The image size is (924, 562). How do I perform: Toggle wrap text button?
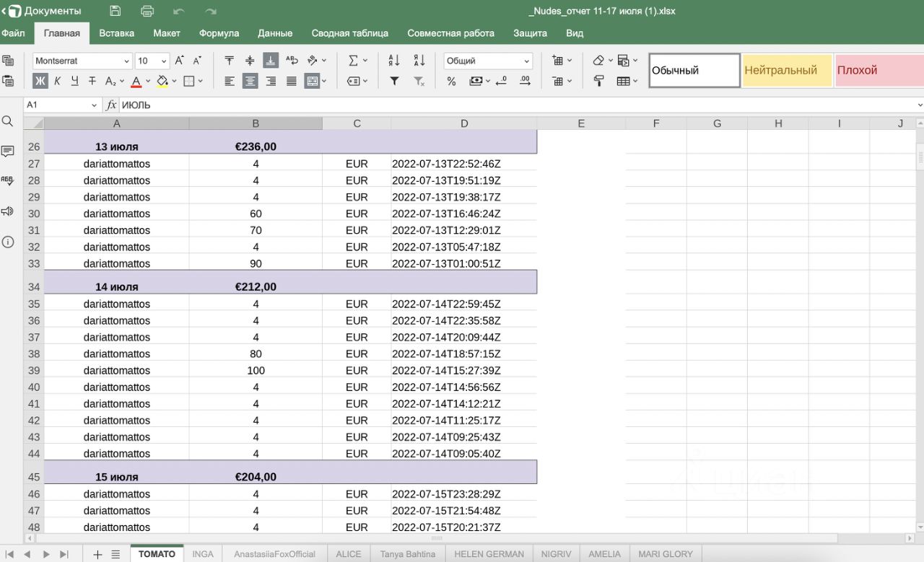[x=292, y=61]
